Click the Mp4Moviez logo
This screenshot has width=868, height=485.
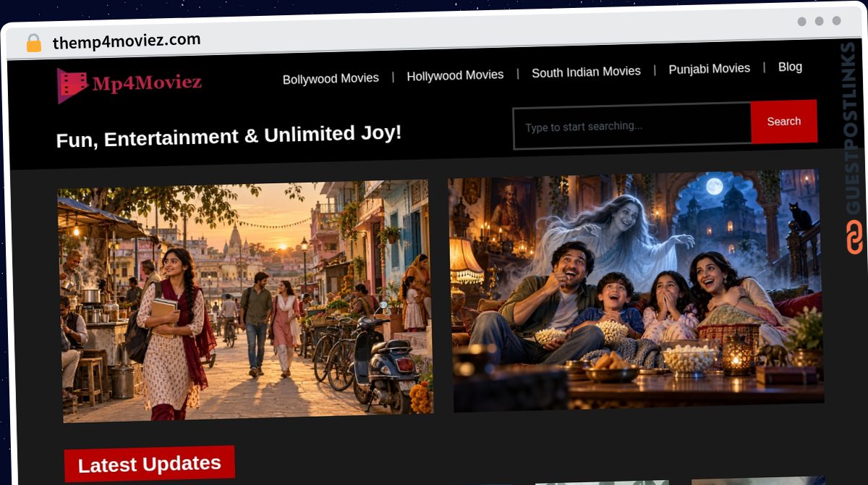[x=129, y=85]
